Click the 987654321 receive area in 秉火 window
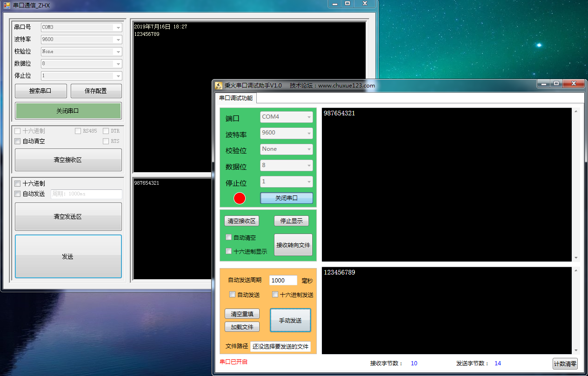The width and height of the screenshot is (588, 376). pyautogui.click(x=447, y=185)
